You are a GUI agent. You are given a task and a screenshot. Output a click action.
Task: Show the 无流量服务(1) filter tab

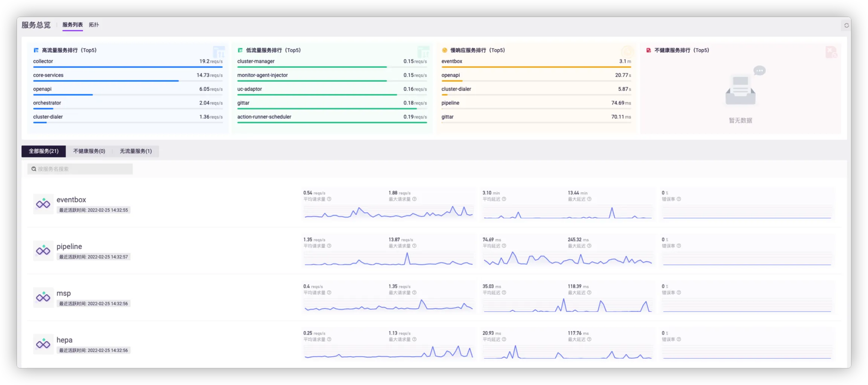[x=136, y=151]
